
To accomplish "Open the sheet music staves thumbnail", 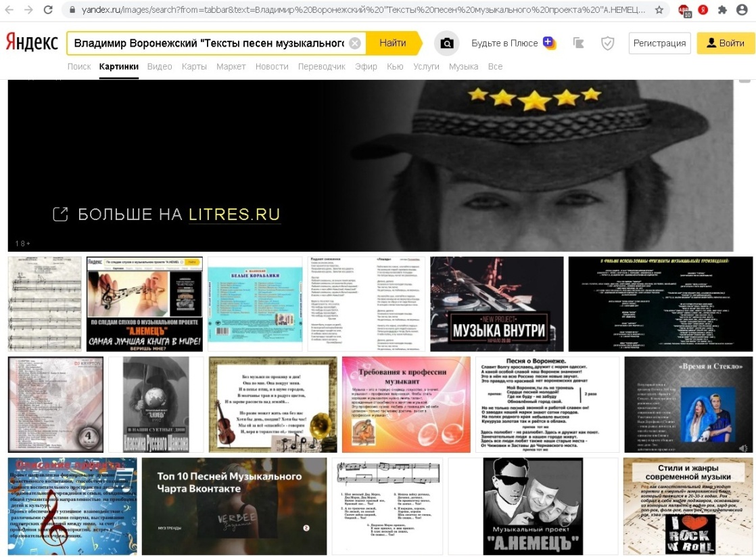I will point(45,304).
